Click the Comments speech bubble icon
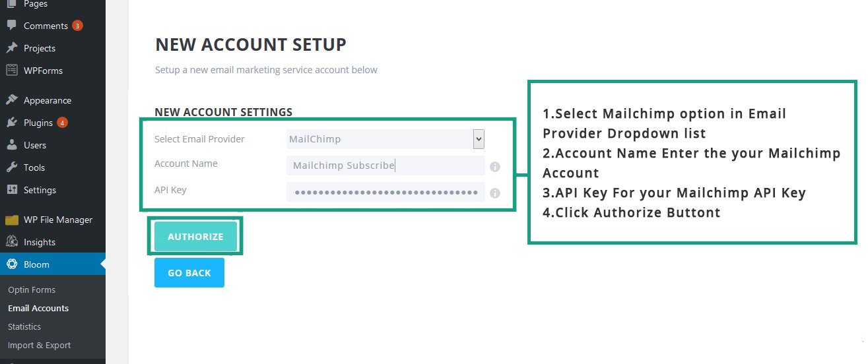 point(12,26)
